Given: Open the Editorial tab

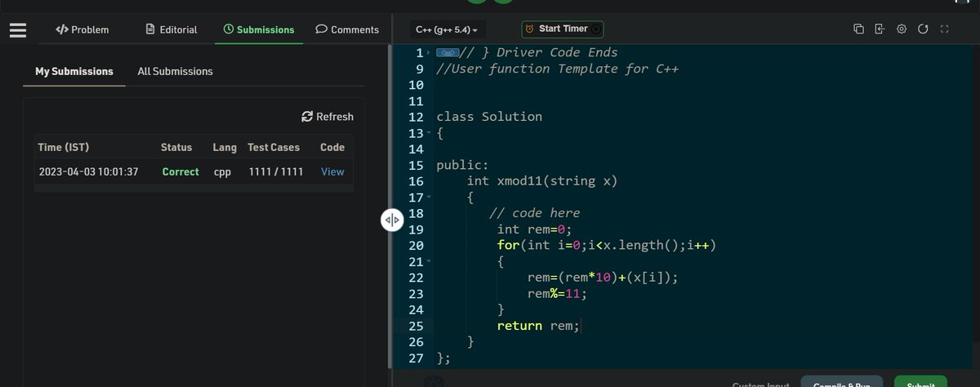Looking at the screenshot, I should coord(171,29).
